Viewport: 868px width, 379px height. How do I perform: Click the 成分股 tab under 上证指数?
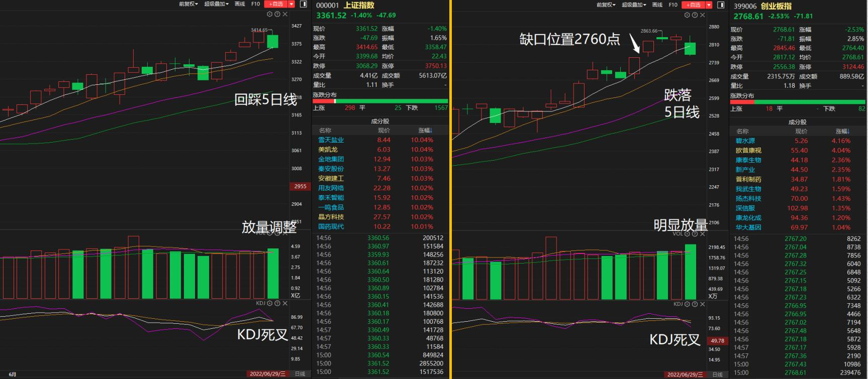380,121
